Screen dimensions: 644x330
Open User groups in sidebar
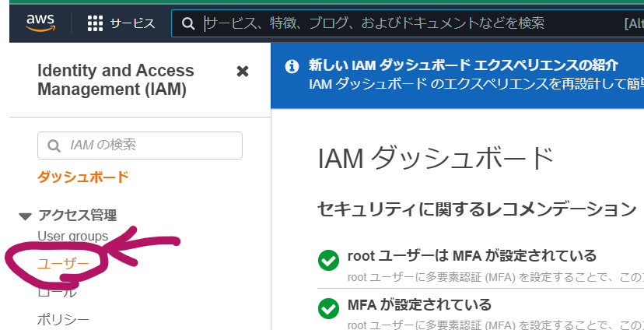72,237
